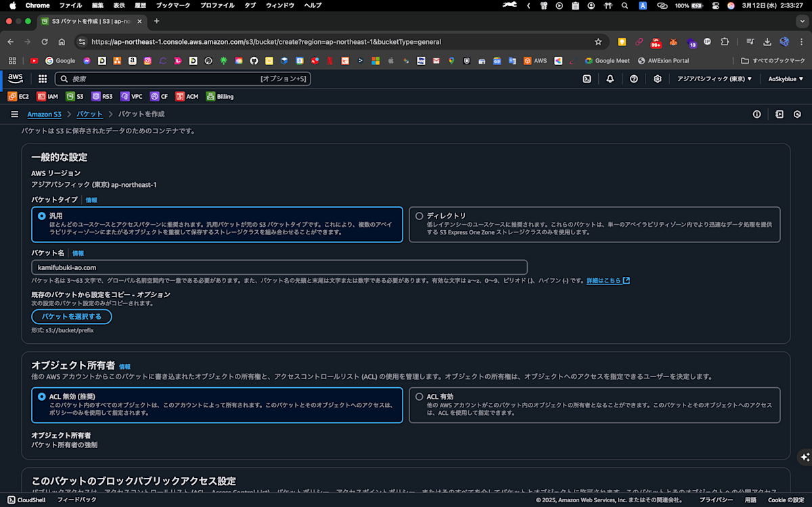
Task: Open CF favorite shortcut
Action: click(x=159, y=96)
